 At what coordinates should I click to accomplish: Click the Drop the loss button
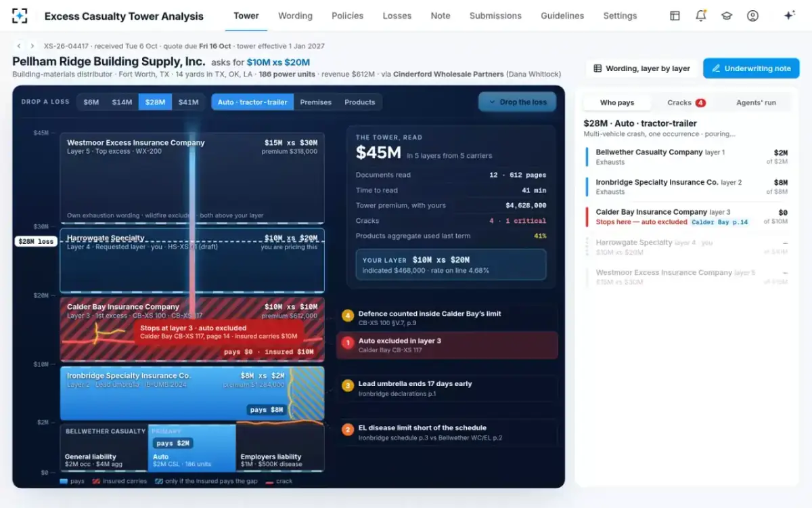517,102
